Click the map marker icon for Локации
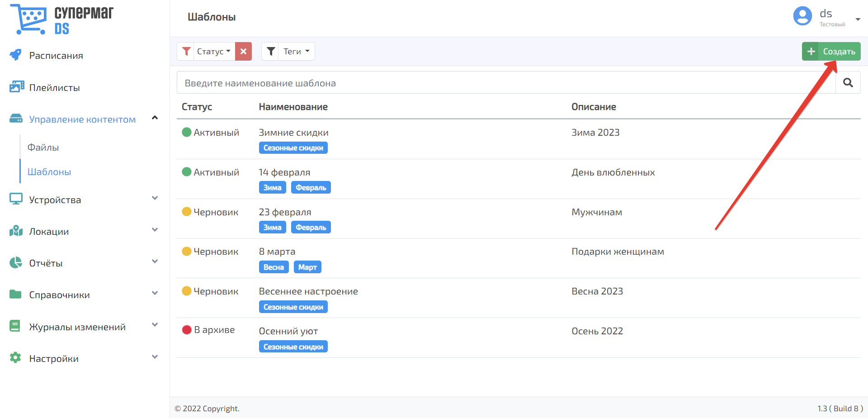Image resolution: width=868 pixels, height=418 pixels. [x=16, y=231]
